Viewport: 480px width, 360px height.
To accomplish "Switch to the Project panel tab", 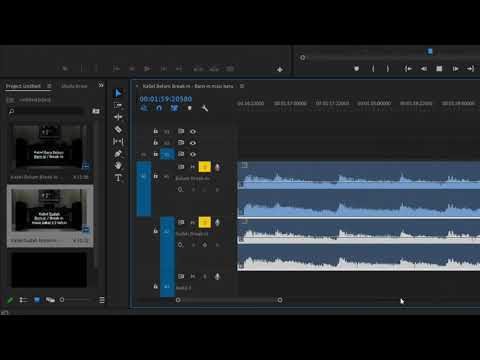I will tap(23, 86).
